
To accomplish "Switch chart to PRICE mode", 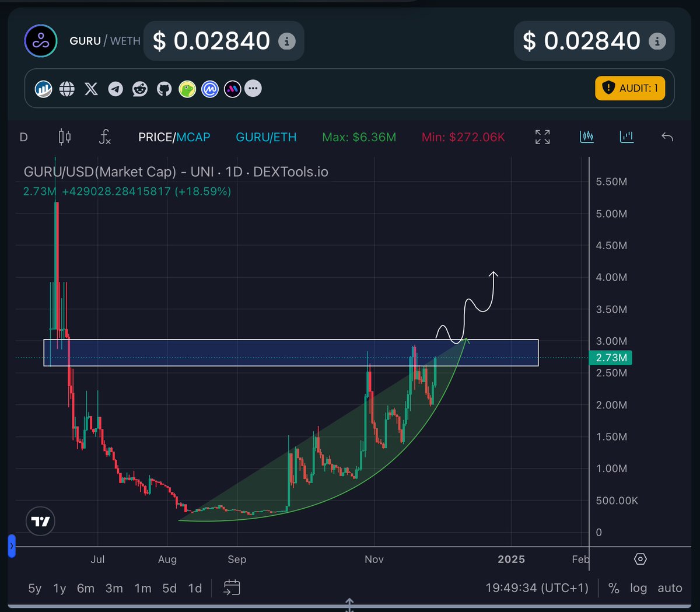I will (x=155, y=137).
